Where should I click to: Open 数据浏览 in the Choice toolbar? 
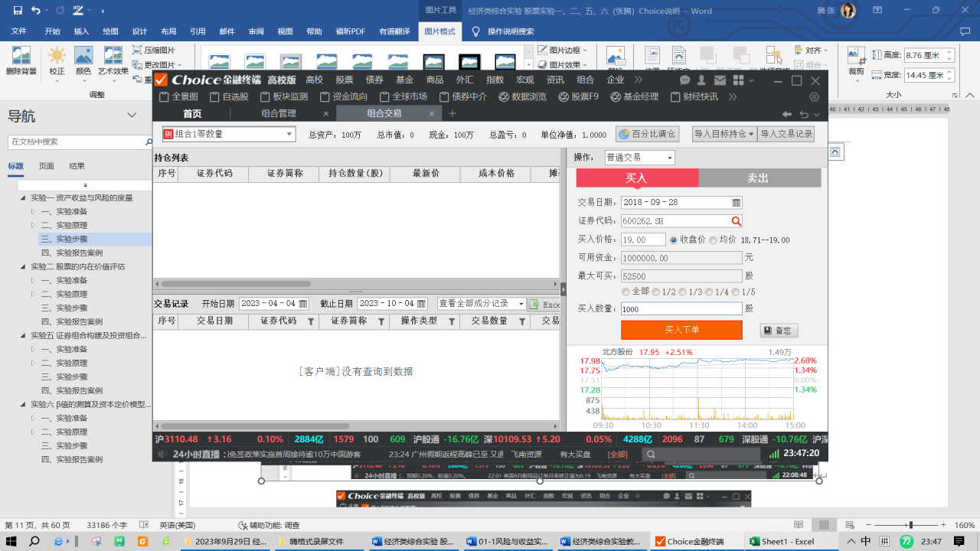click(x=523, y=97)
